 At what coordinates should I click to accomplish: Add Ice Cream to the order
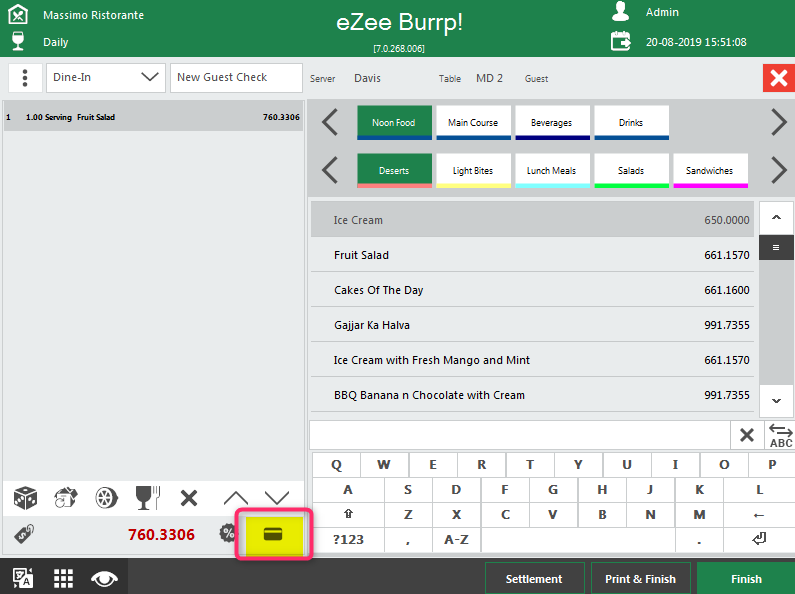pyautogui.click(x=532, y=219)
